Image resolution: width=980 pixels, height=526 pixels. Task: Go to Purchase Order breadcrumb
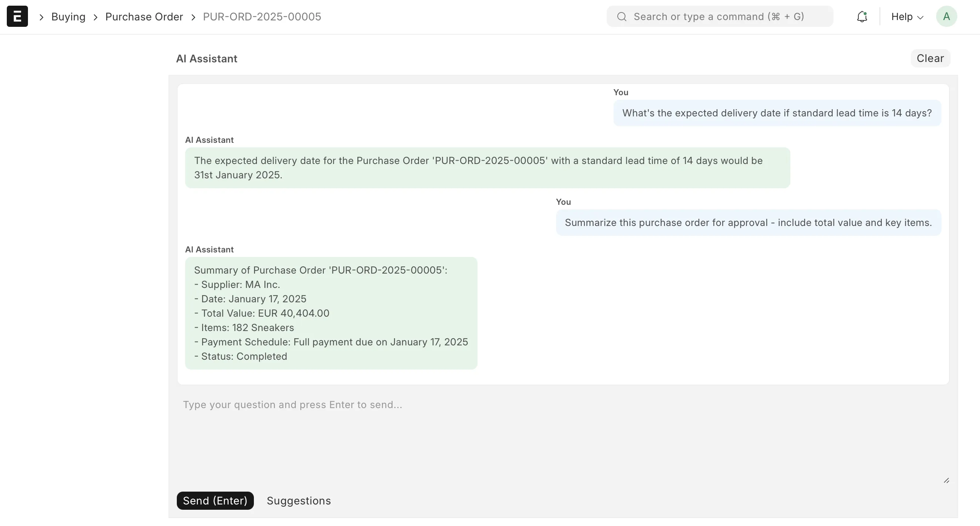[x=144, y=17]
